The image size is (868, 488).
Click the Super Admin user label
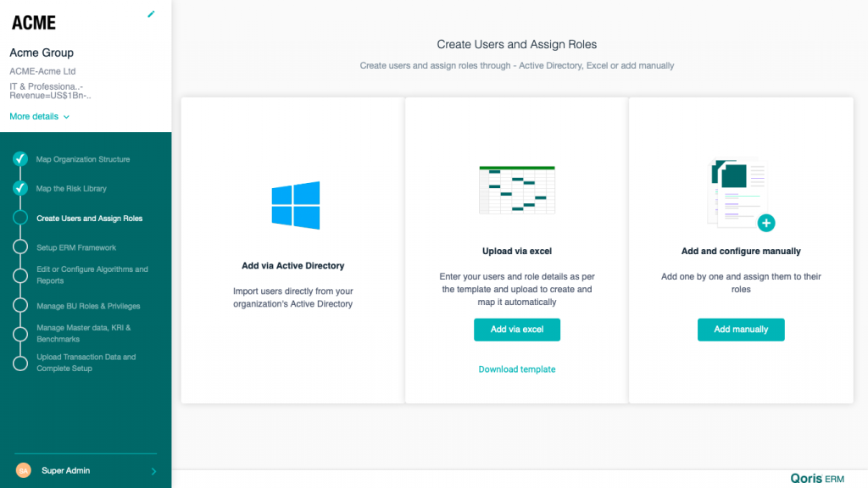[65, 471]
